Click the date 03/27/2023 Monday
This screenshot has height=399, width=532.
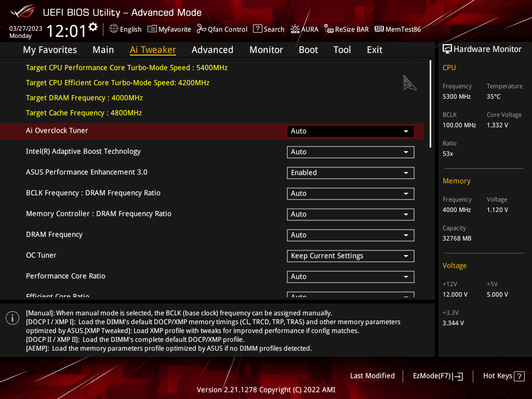(26, 32)
